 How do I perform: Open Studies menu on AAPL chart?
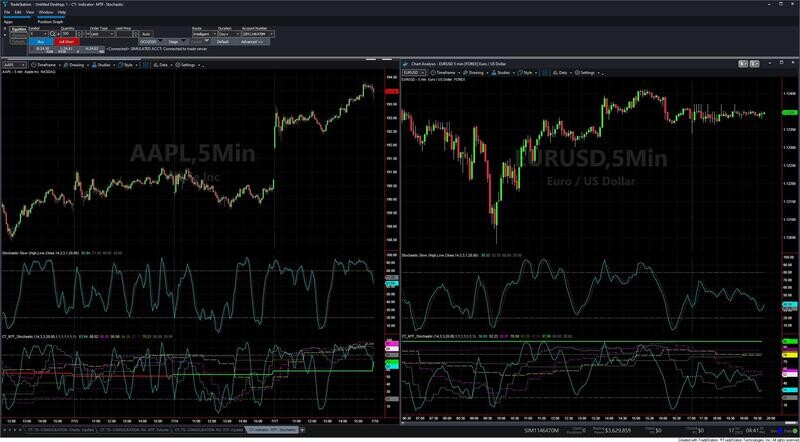103,65
